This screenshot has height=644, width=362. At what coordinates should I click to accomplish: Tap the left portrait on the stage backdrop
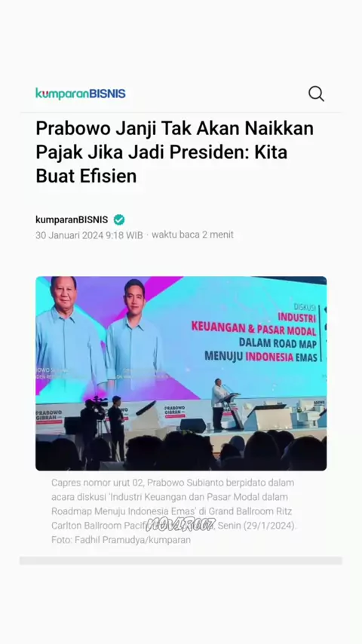67,336
